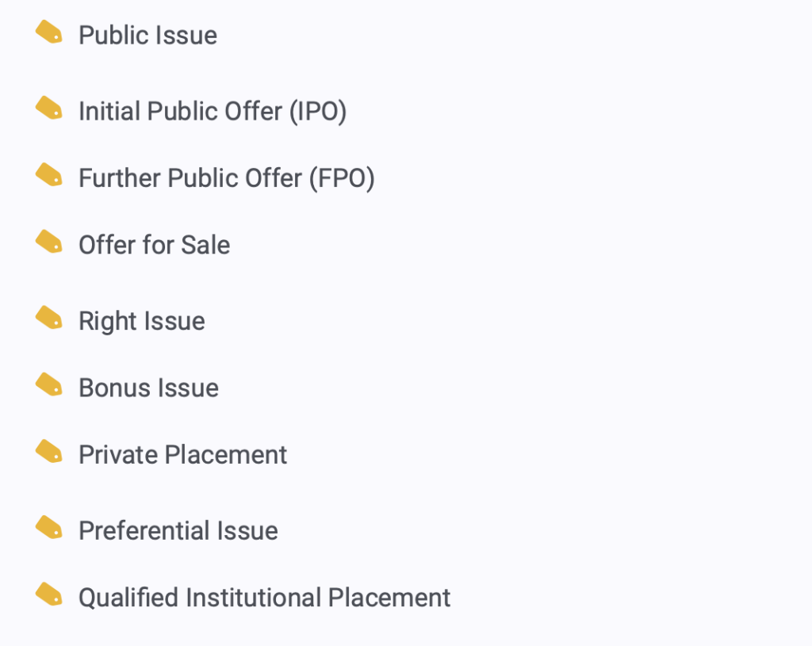This screenshot has width=812, height=646.
Task: Click the tag icon beside Private Placement
Action: tap(48, 451)
